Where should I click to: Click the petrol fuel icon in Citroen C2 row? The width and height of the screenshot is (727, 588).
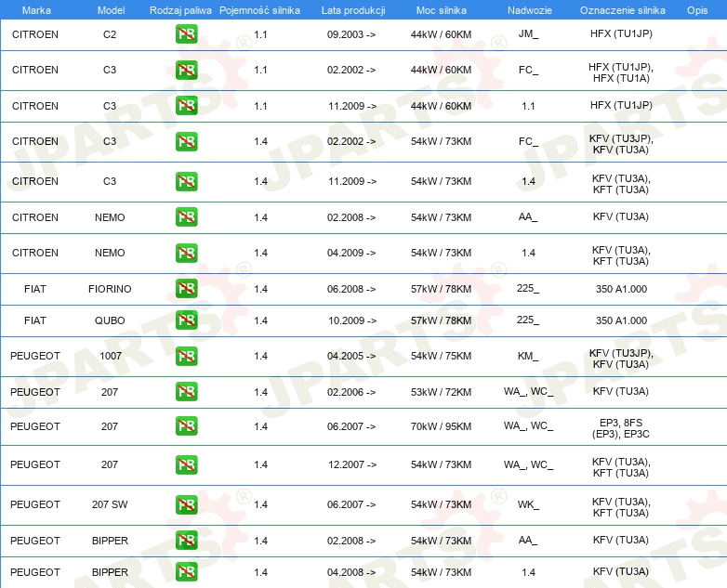click(x=186, y=33)
